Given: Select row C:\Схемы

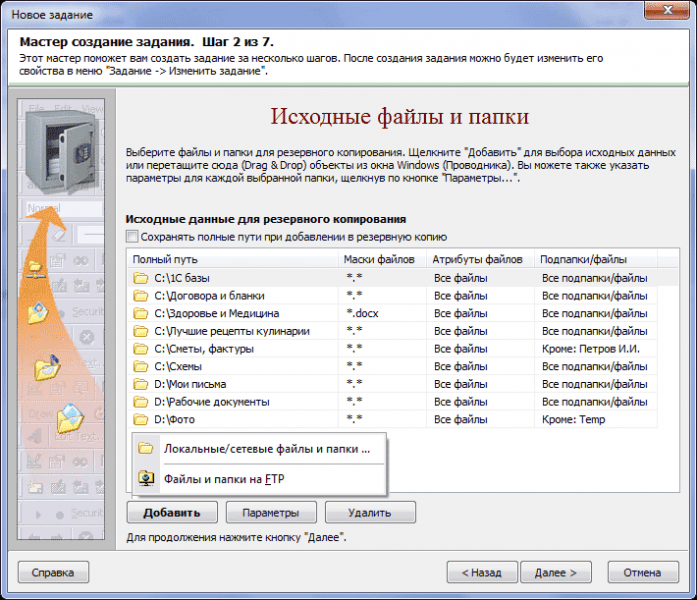Looking at the screenshot, I should (x=393, y=367).
